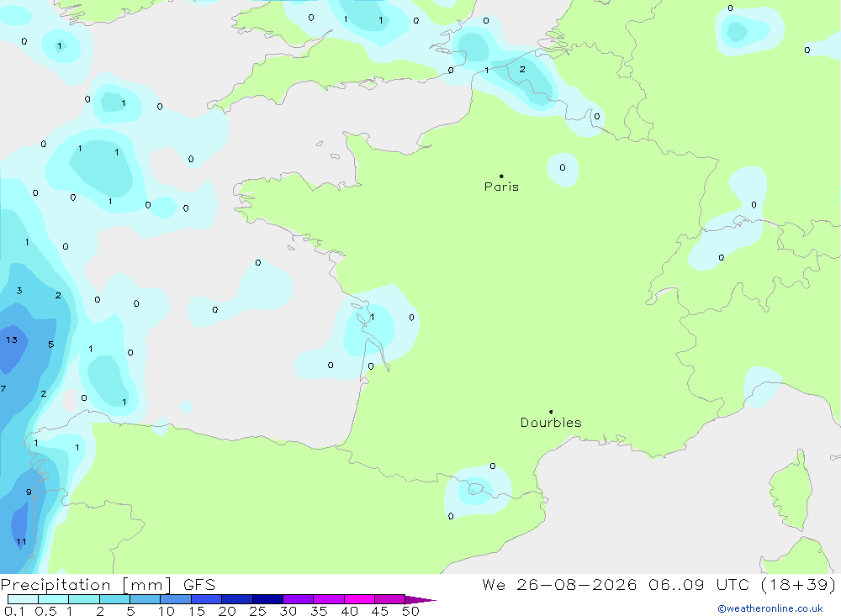Image resolution: width=841 pixels, height=616 pixels.
Task: Click the legend scale label 40
Action: (350, 611)
